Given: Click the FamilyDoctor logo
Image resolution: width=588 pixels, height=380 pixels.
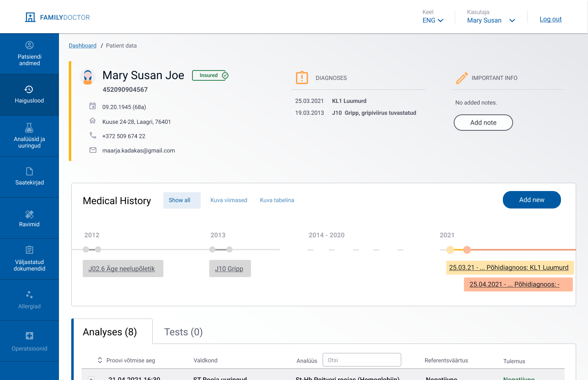Looking at the screenshot, I should [x=57, y=17].
